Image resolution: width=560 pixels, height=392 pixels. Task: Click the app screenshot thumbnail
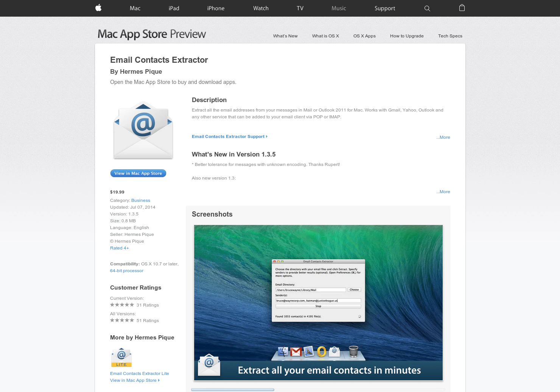(318, 302)
